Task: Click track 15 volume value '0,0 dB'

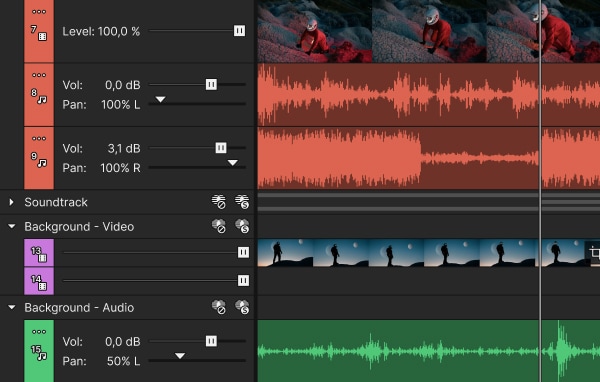Action: [122, 342]
